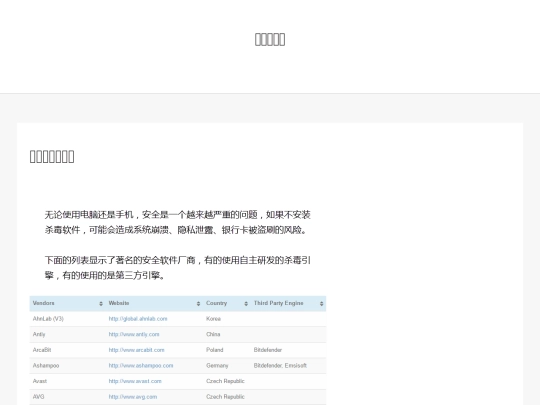Sort table by Website column arrows
Image resolution: width=540 pixels, height=405 pixels.
(x=198, y=303)
